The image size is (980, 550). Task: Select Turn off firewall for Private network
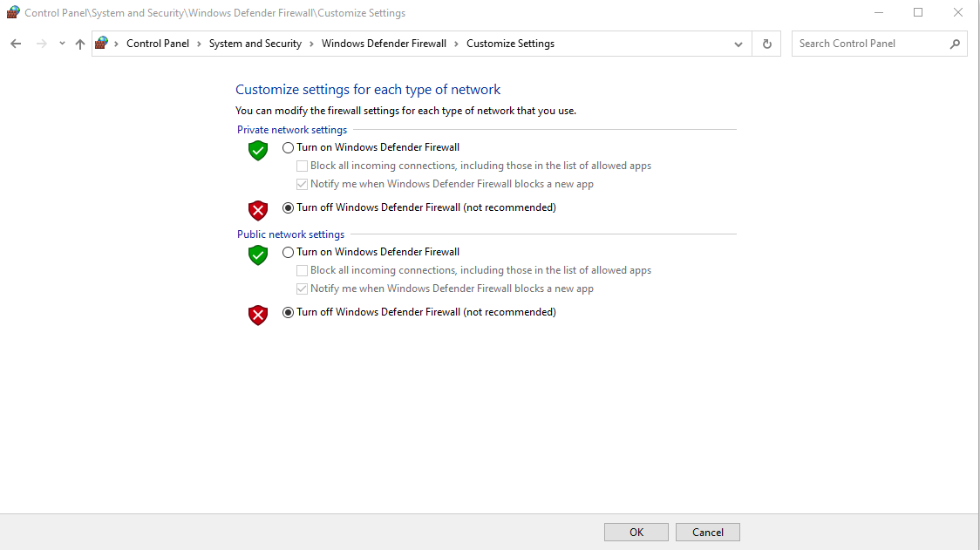289,208
